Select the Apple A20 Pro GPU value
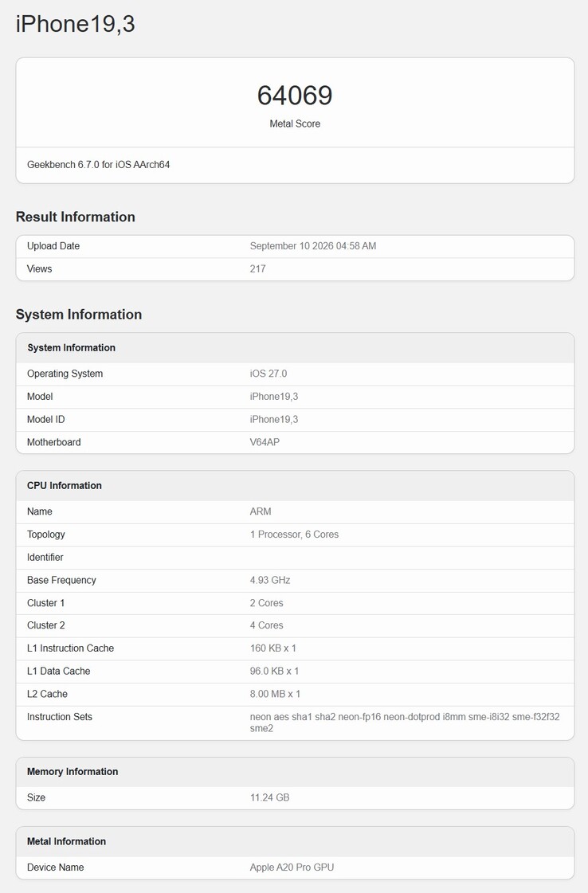The height and width of the screenshot is (893, 588). pos(292,868)
